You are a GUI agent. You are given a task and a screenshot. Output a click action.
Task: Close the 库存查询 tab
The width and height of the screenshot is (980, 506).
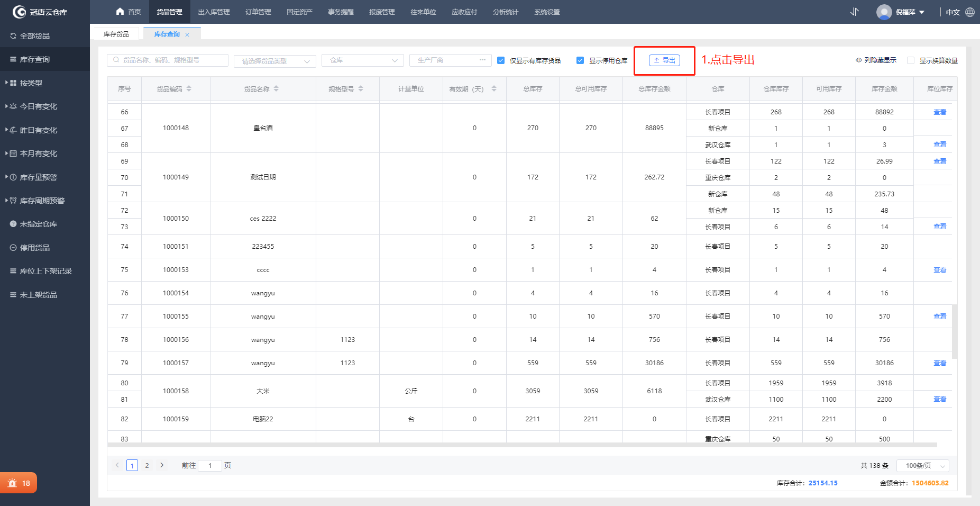[187, 35]
